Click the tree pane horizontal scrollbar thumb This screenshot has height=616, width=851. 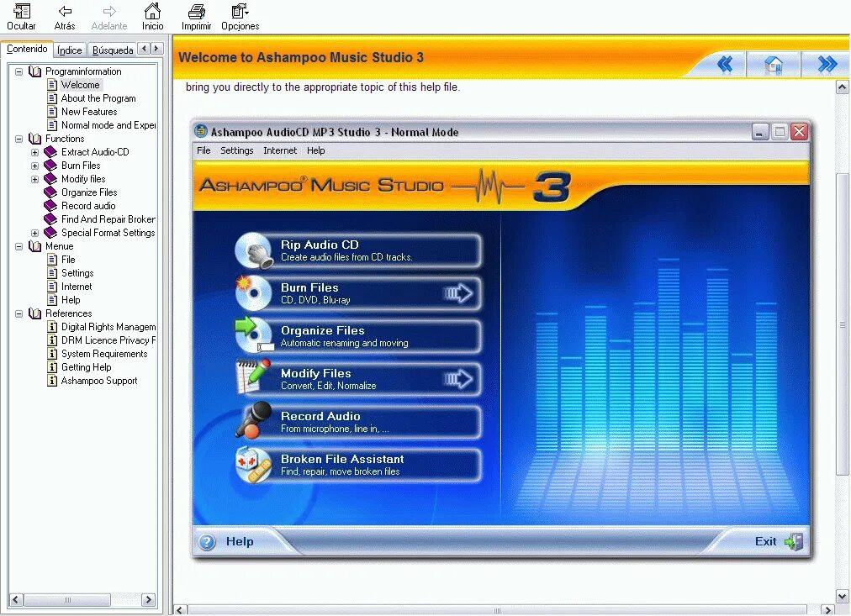click(67, 600)
